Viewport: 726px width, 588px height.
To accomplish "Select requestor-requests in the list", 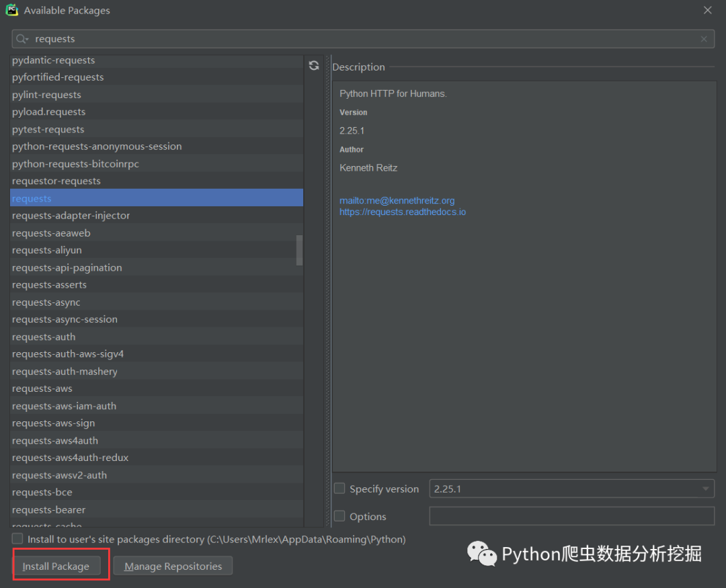I will (157, 181).
